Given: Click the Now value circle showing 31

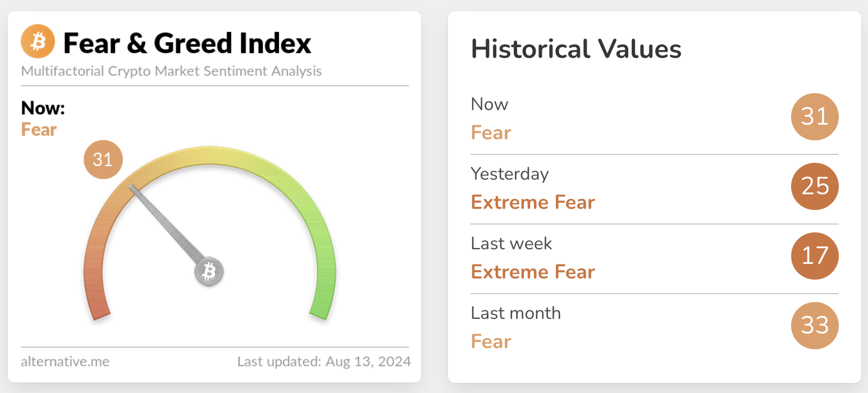Looking at the screenshot, I should pyautogui.click(x=814, y=117).
